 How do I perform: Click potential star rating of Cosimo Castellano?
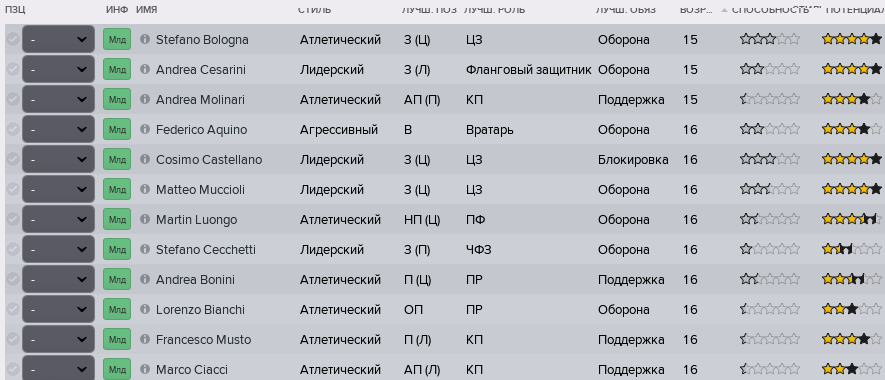[x=851, y=159]
